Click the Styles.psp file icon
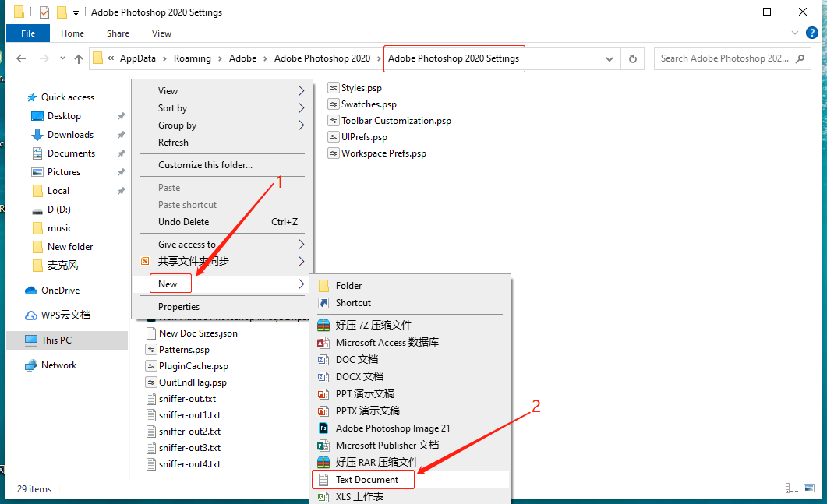 334,88
